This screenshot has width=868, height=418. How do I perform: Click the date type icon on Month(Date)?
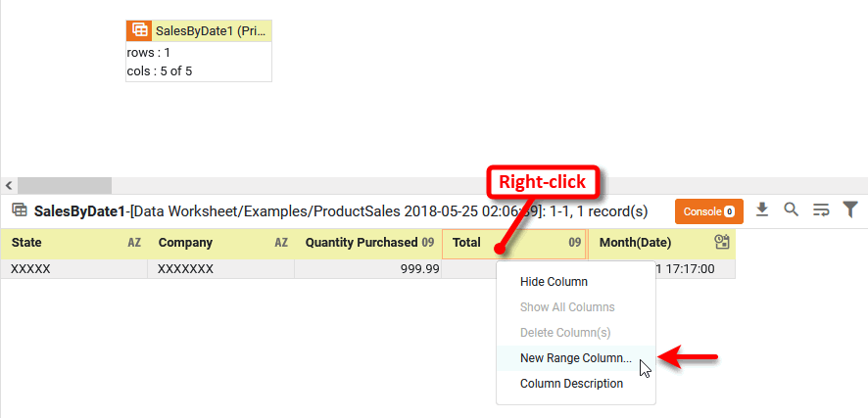[722, 242]
